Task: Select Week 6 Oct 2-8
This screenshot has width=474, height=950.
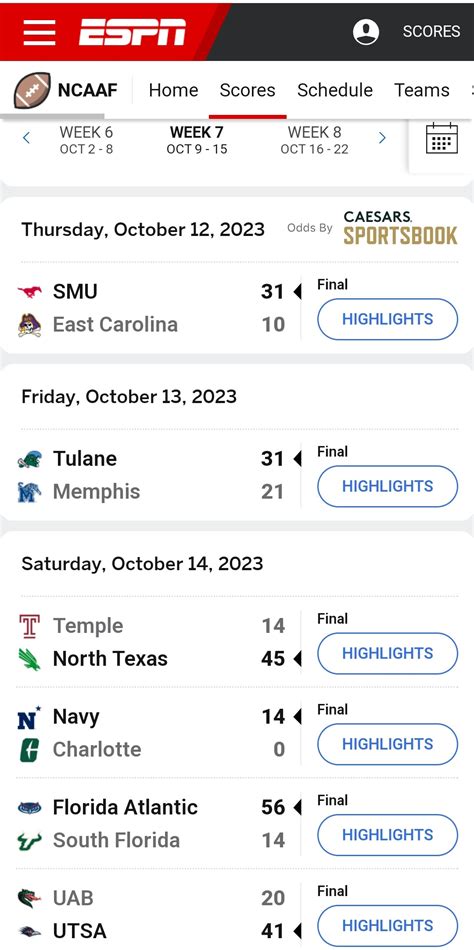Action: pyautogui.click(x=86, y=140)
